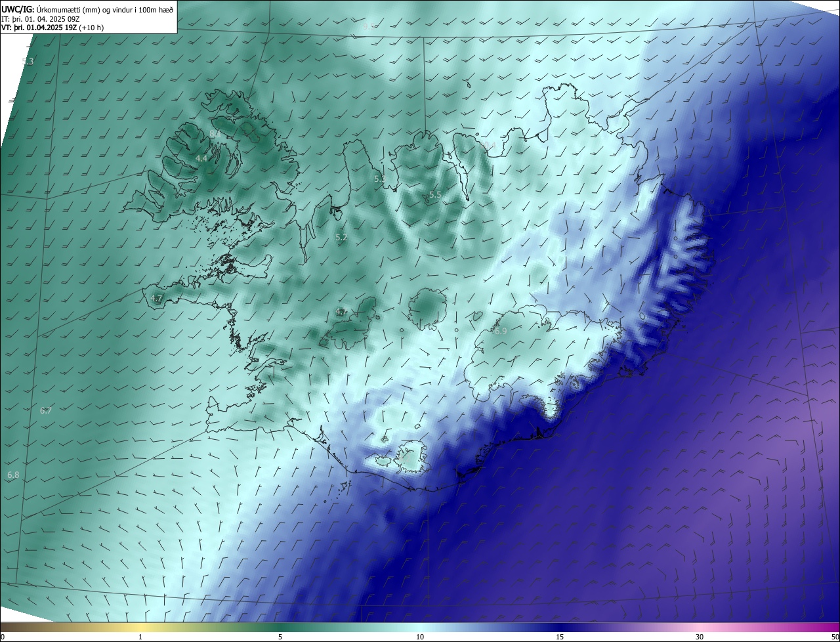Pick the dark green segment of color scale
Image resolution: width=840 pixels, height=642 pixels.
tap(282, 627)
